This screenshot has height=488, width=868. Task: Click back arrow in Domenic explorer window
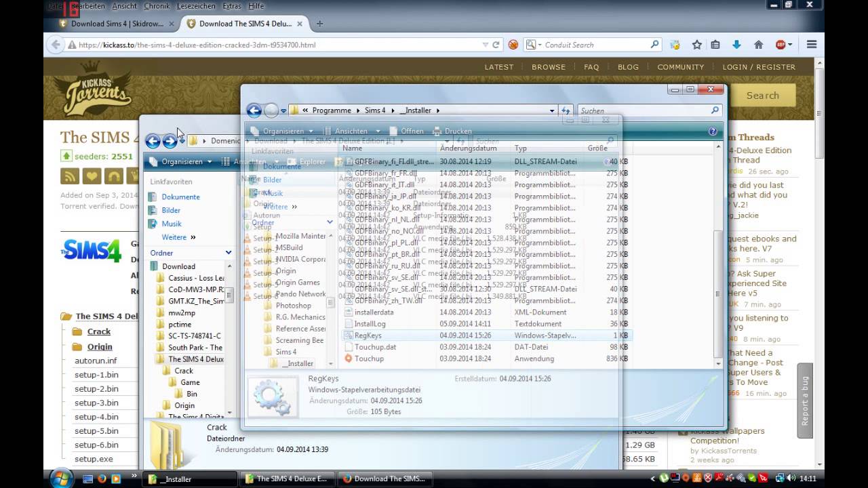click(x=153, y=141)
